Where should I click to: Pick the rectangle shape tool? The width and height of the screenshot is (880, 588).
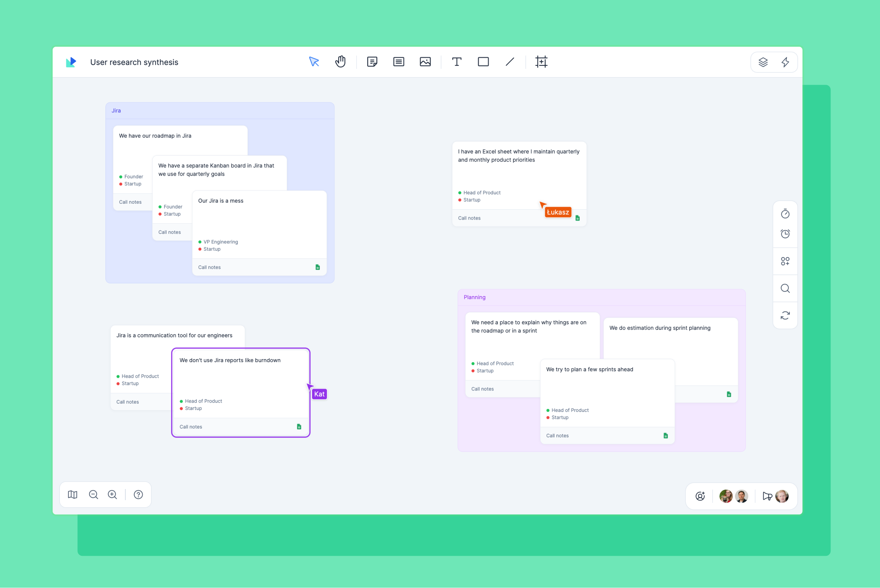[483, 62]
